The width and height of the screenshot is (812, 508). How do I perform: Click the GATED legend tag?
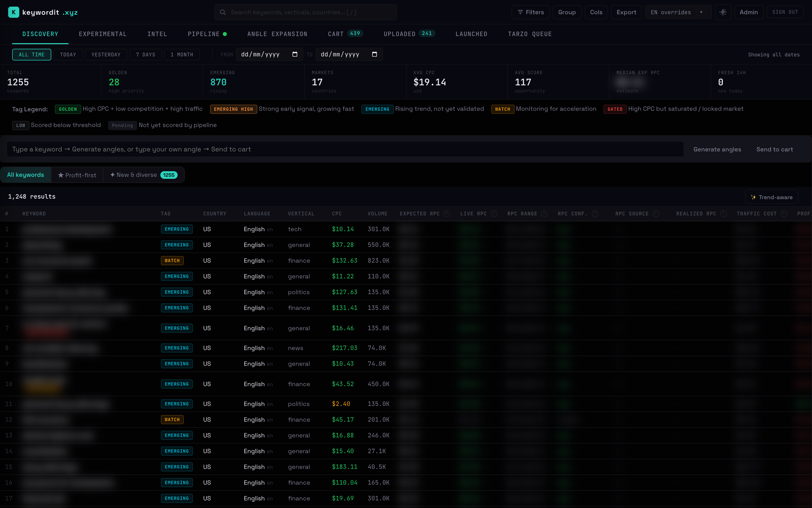(x=615, y=109)
